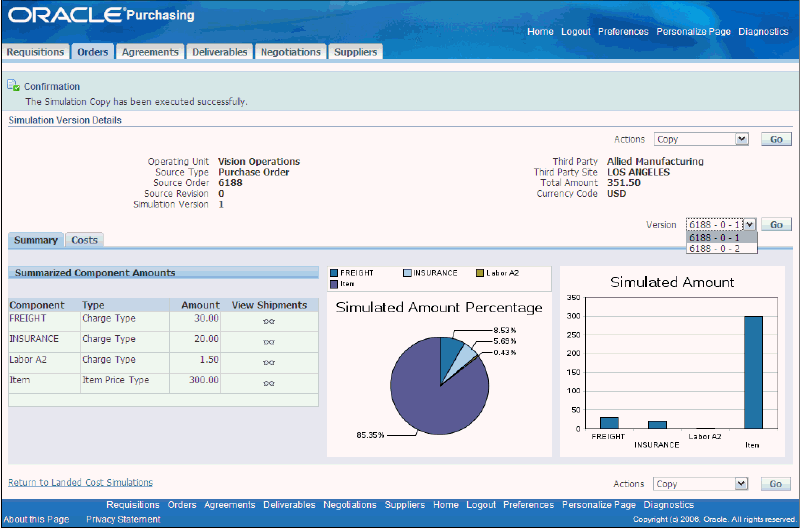Select version 6188 - 0 - 2 option
This screenshot has height=529, width=800.
coord(721,248)
